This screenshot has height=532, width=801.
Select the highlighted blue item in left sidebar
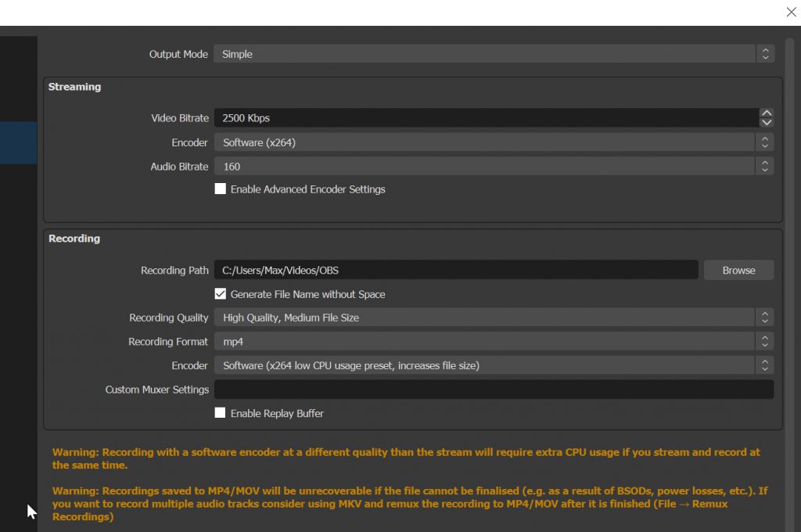[18, 142]
